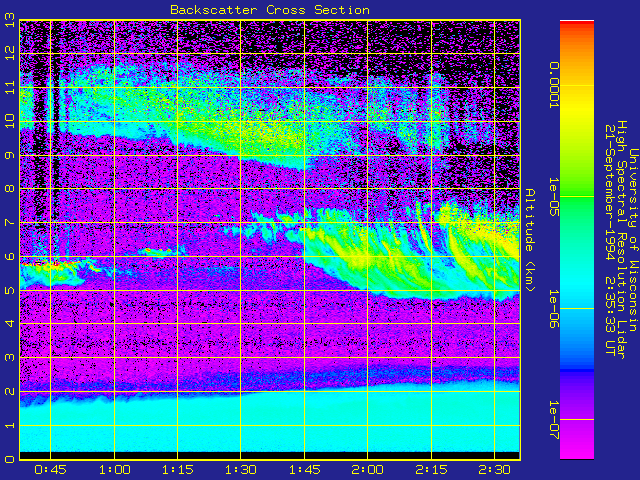This screenshot has height=480, width=640.
Task: Click colorbar label 0.0001
Action: 553,85
